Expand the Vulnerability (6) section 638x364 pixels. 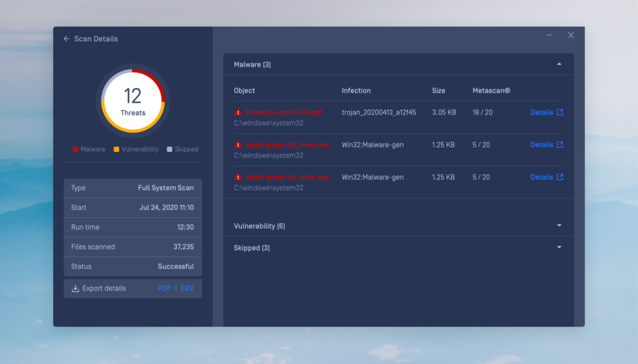pos(559,226)
